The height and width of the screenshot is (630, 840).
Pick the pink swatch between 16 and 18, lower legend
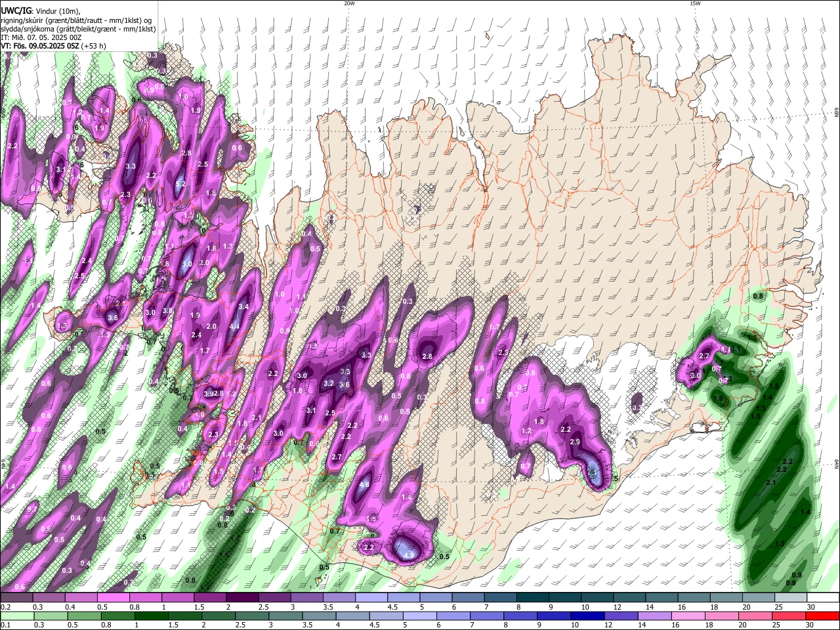coord(688,616)
